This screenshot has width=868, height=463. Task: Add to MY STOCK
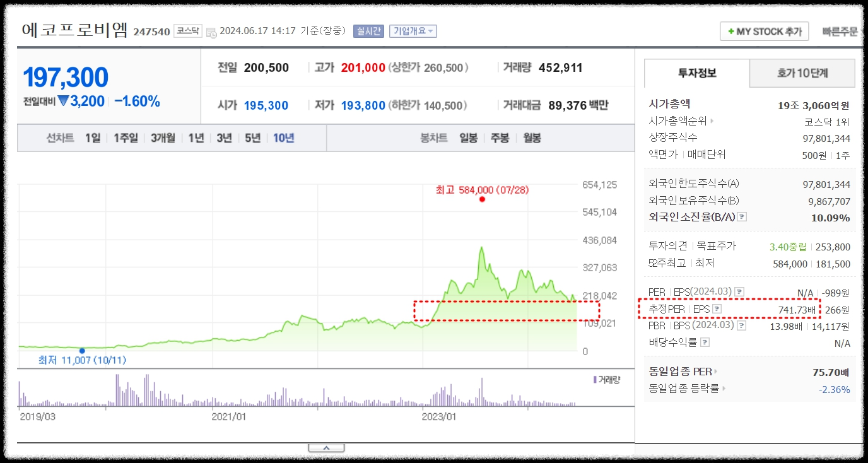click(764, 32)
